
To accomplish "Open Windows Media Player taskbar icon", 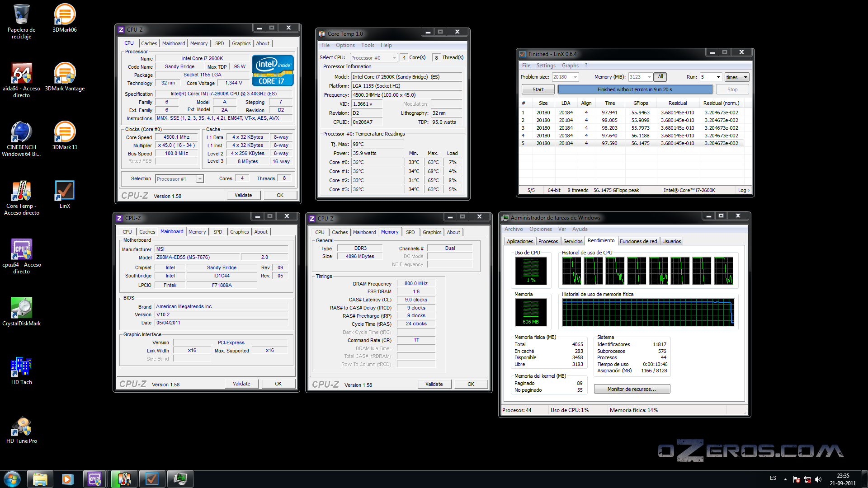I will pyautogui.click(x=68, y=479).
